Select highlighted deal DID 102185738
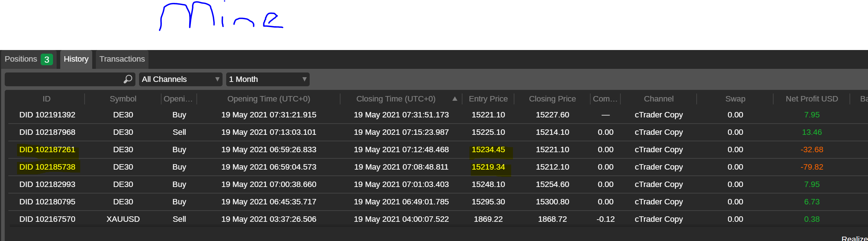 coord(47,167)
